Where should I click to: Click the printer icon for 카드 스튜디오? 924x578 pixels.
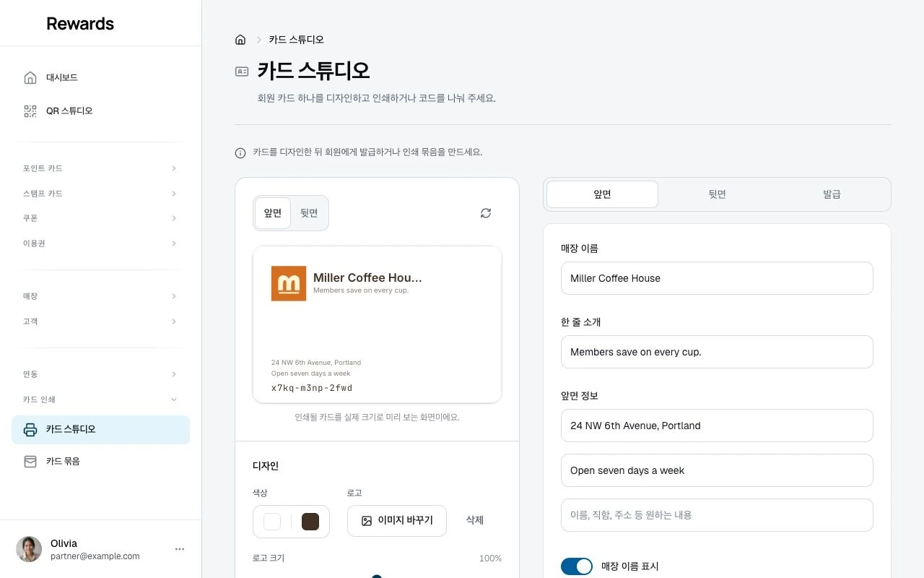click(x=30, y=429)
